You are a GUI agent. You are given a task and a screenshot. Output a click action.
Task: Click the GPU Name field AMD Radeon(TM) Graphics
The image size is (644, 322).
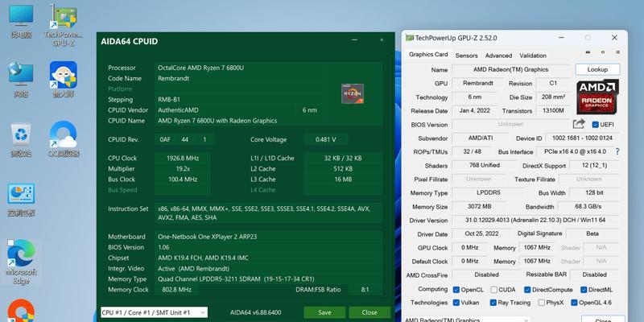tap(510, 70)
